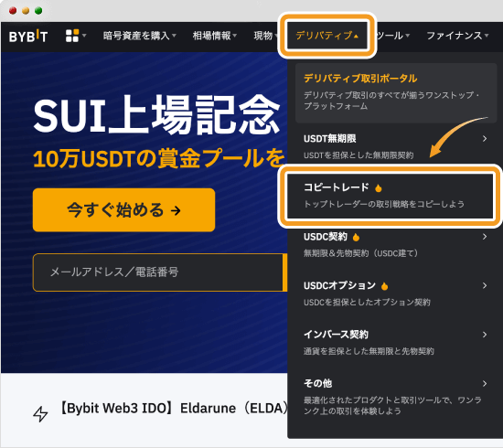The height and width of the screenshot is (448, 503).
Task: Expand the USDT無期限 submenu chevron
Action: pos(485,139)
